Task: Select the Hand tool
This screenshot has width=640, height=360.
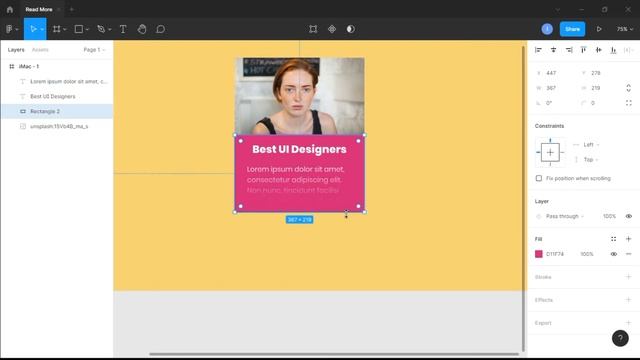Action: [x=142, y=29]
